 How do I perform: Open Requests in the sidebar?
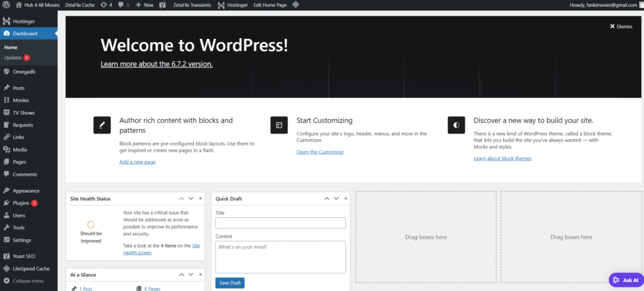point(29,125)
